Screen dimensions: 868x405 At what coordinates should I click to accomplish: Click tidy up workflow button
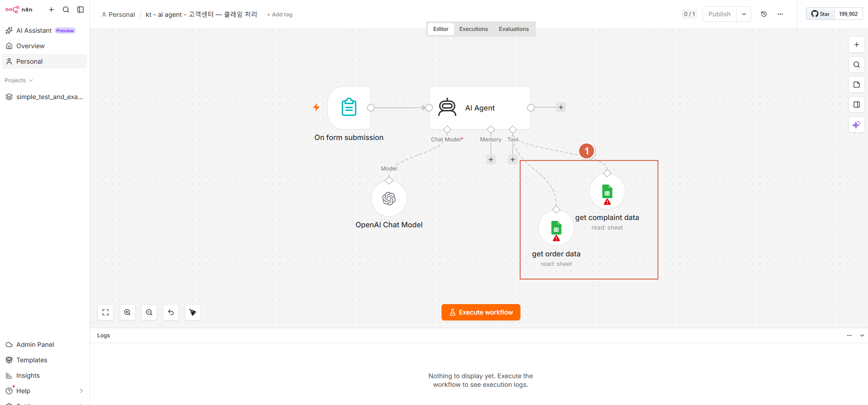[193, 312]
